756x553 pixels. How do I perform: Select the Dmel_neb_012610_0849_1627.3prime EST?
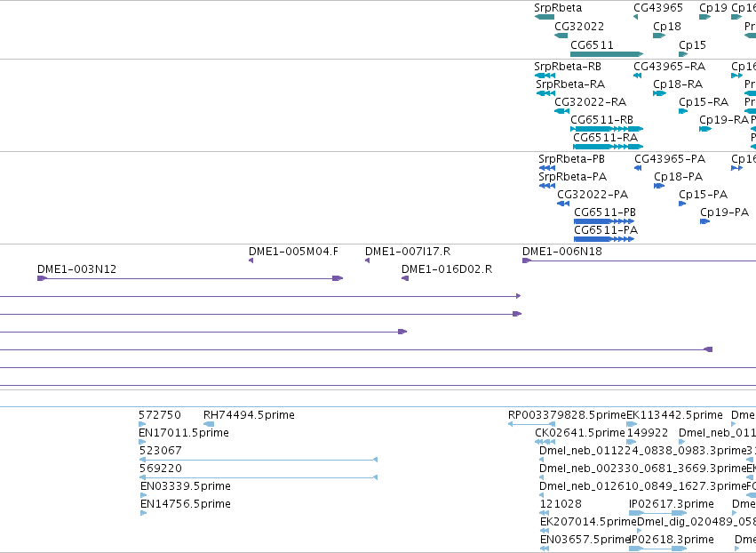coord(542,495)
